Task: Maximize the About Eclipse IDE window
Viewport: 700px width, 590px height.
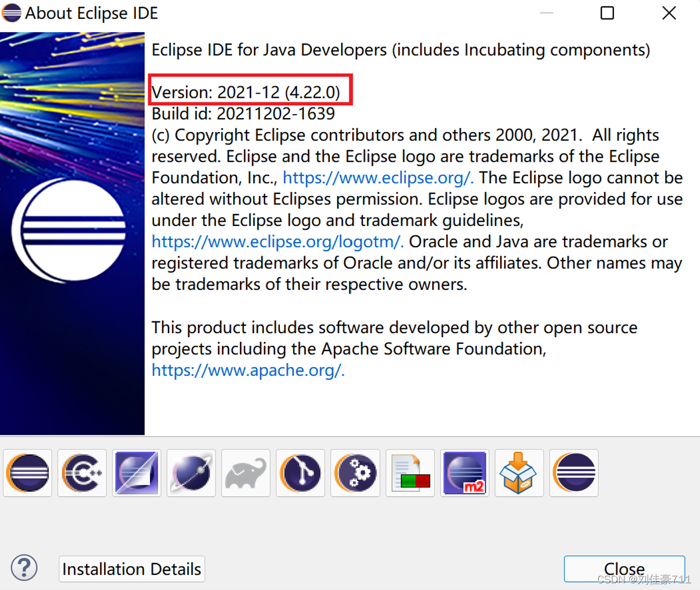Action: pos(607,13)
